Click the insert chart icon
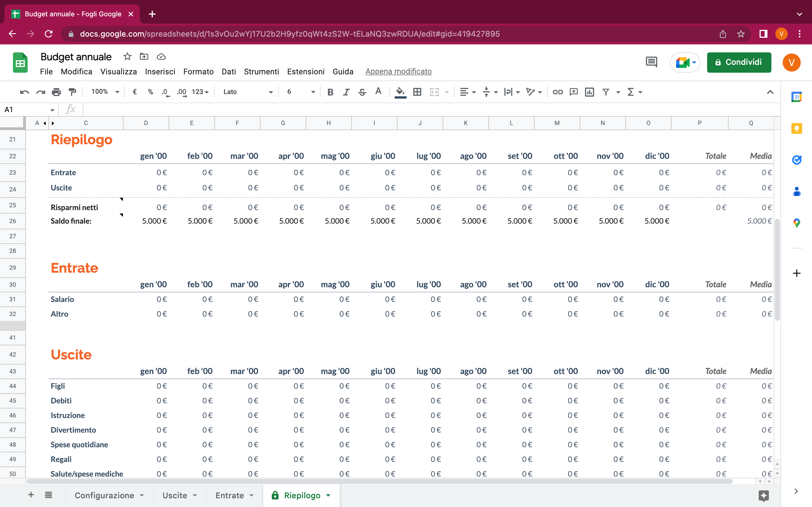The image size is (812, 507). 589,92
